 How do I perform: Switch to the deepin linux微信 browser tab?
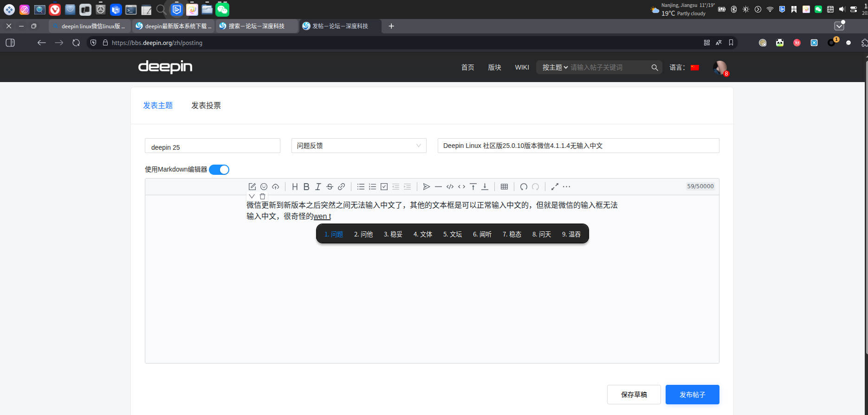pyautogui.click(x=90, y=26)
